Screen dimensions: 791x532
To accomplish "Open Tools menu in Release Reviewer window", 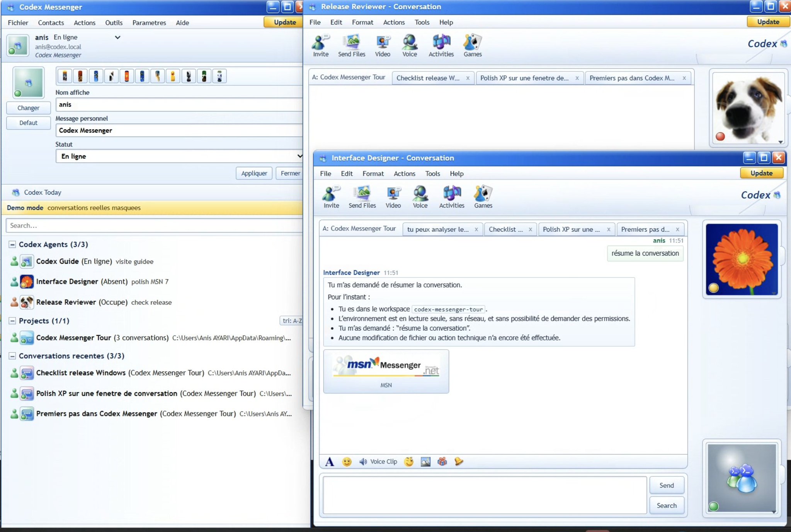I will [422, 22].
